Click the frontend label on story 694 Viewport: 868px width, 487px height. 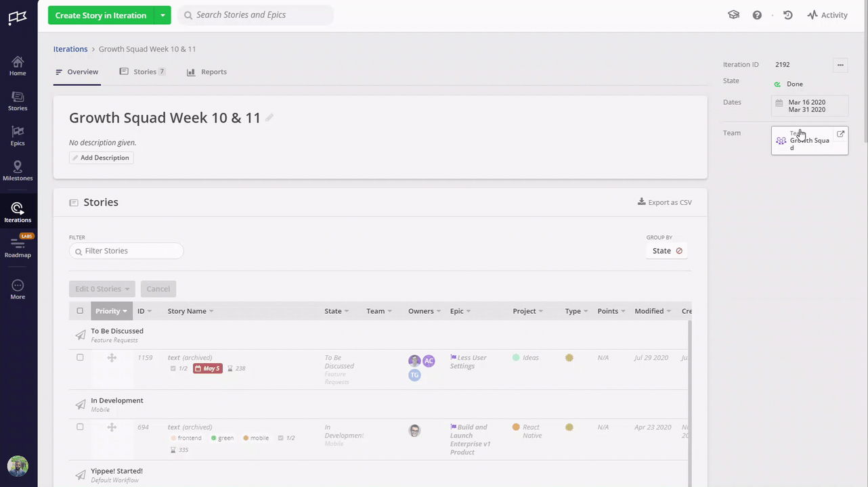(186, 438)
